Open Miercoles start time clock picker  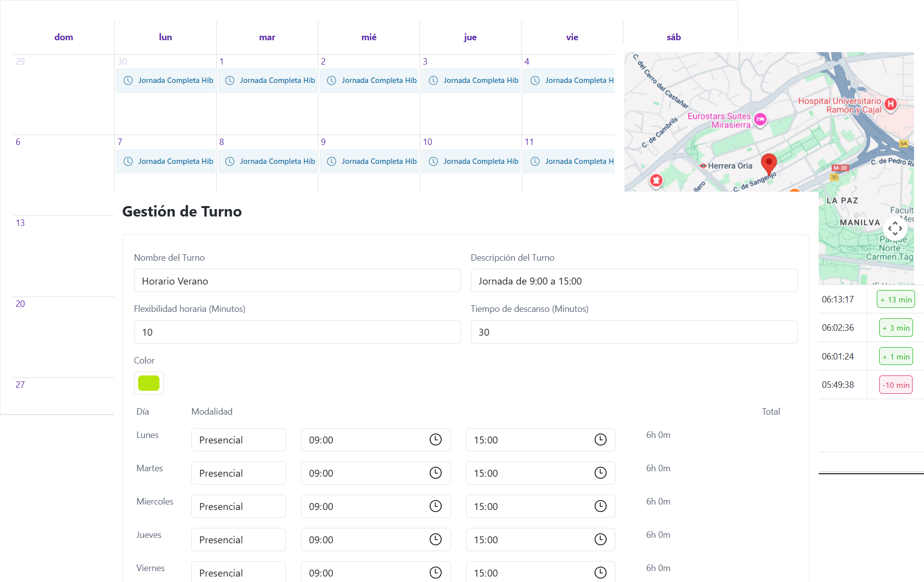[436, 506]
